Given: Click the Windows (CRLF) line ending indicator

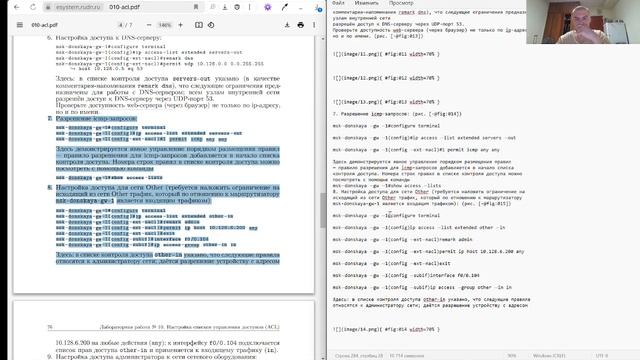Looking at the screenshot, I should pos(549,356).
